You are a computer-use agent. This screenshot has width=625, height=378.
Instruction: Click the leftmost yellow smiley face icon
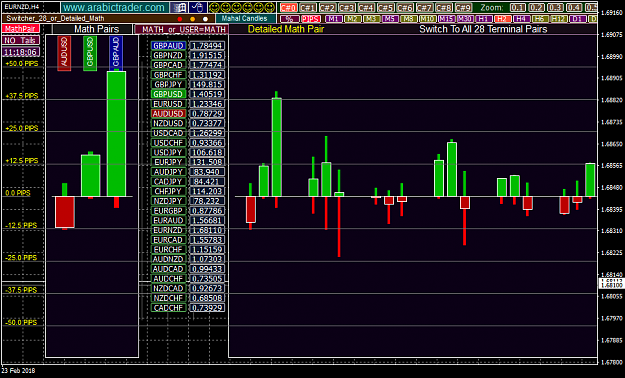pos(214,8)
